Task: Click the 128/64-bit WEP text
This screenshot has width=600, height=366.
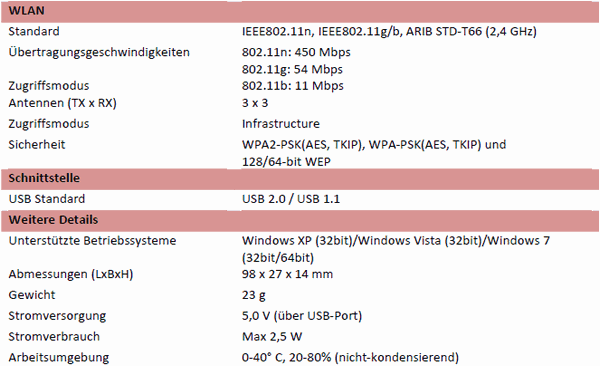Action: click(x=286, y=162)
